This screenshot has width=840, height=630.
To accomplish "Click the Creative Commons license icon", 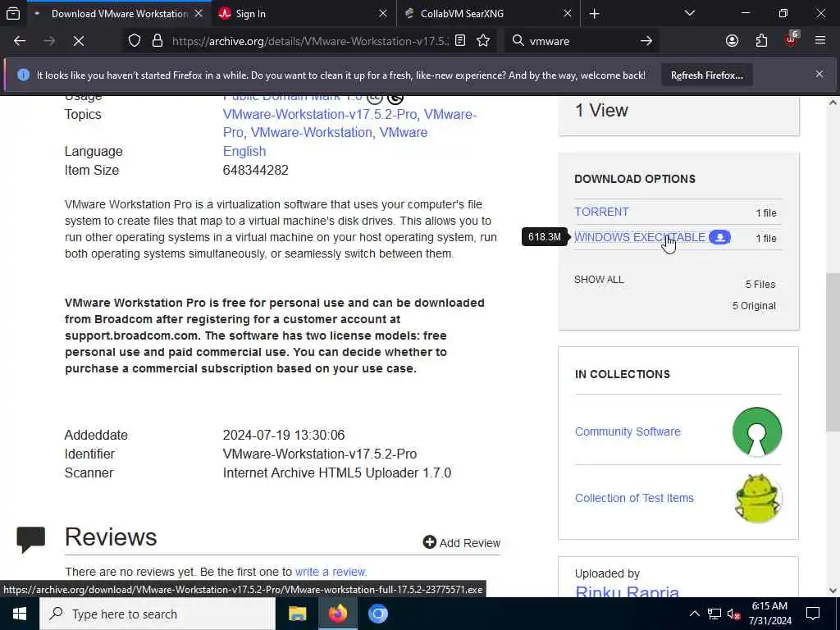I will (x=374, y=98).
